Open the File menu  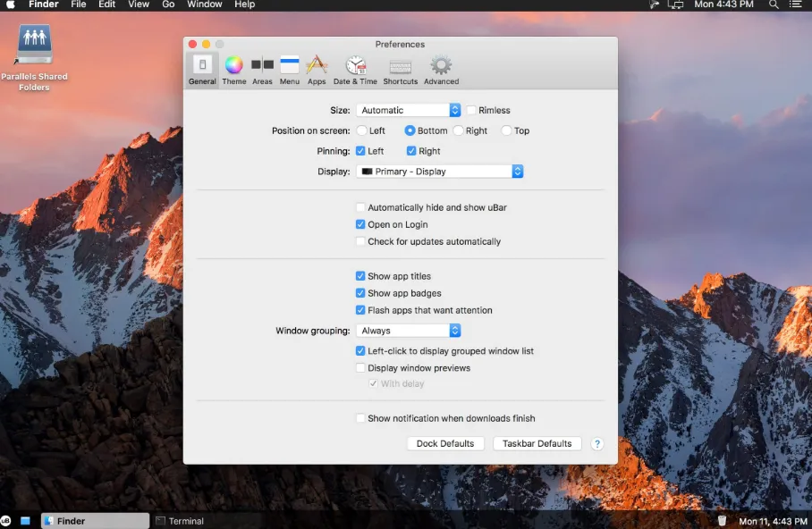79,4
